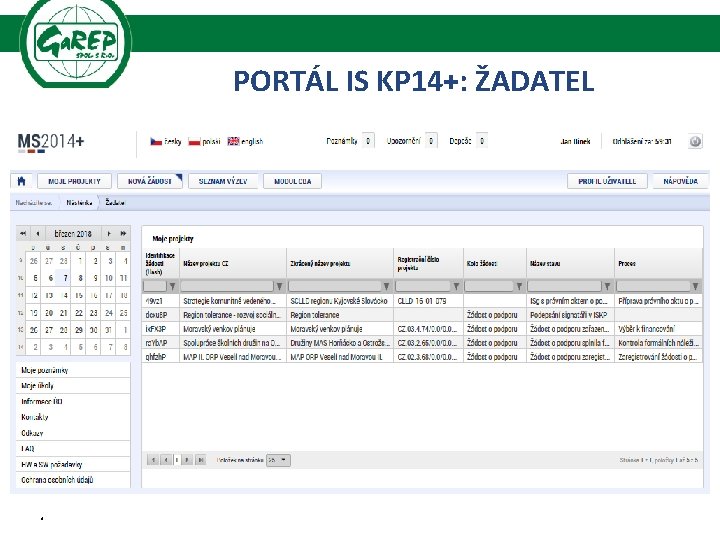Click cell 'CLLD 15 01 079'
Image resolution: width=720 pixels, height=540 pixels.
click(428, 301)
